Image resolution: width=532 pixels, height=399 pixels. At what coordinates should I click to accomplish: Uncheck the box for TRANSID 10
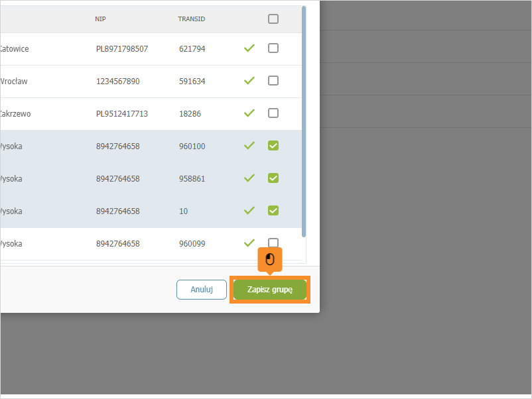(x=273, y=211)
